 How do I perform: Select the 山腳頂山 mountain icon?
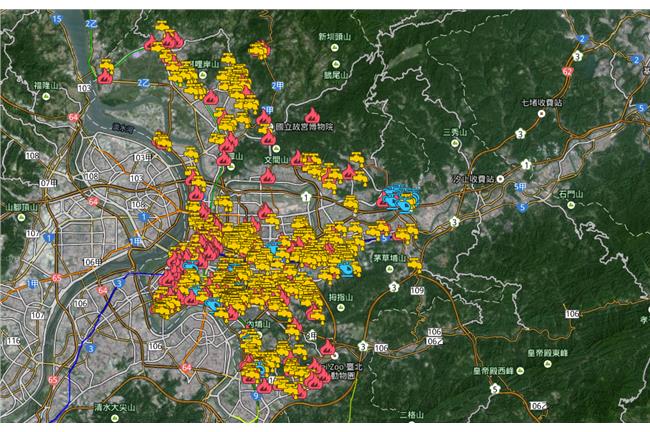point(22,218)
